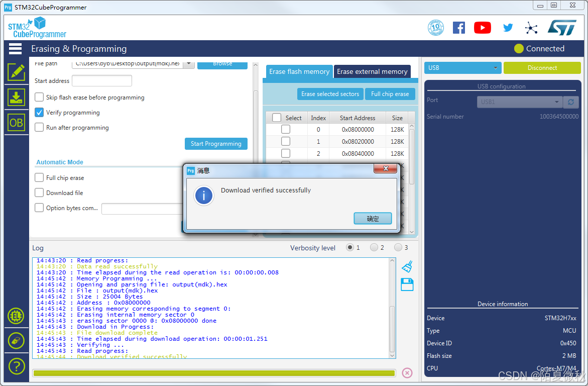Viewport: 588px width, 386px height.
Task: Close the 消息 message dialog
Action: point(386,168)
